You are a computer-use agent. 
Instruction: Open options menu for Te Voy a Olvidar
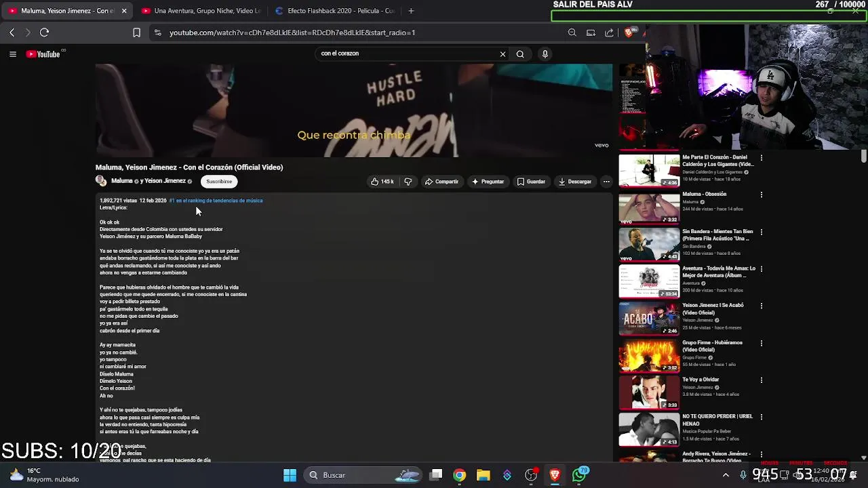[x=762, y=380]
